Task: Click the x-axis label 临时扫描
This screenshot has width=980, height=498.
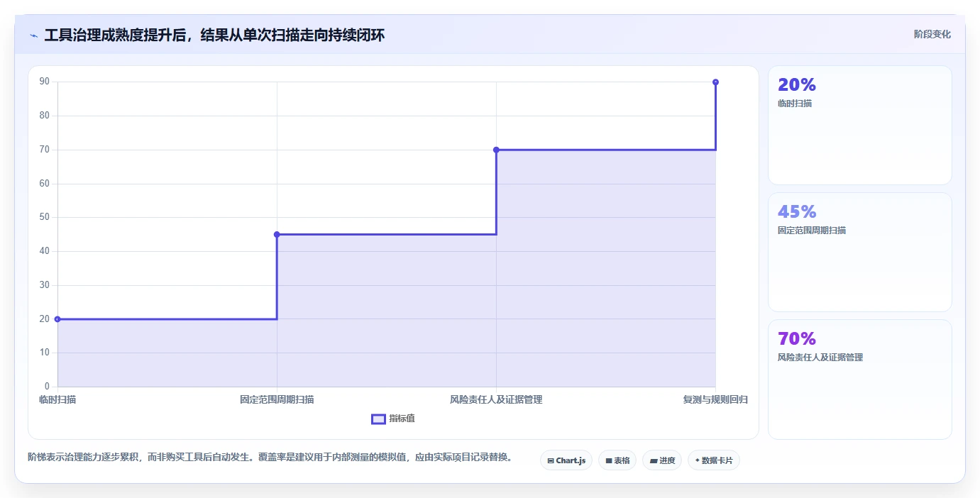Action: tap(57, 399)
